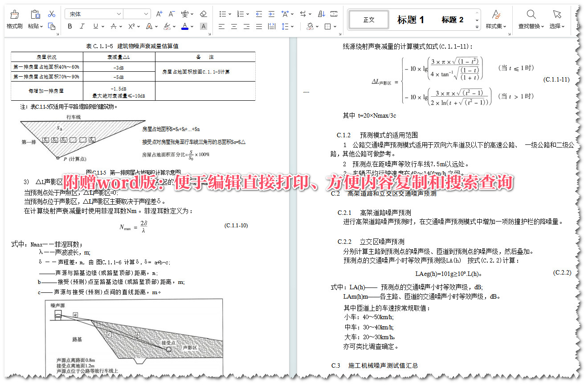The width and height of the screenshot is (588, 386).
Task: Select the Format Painter (格式刷) tool
Action: [14, 17]
